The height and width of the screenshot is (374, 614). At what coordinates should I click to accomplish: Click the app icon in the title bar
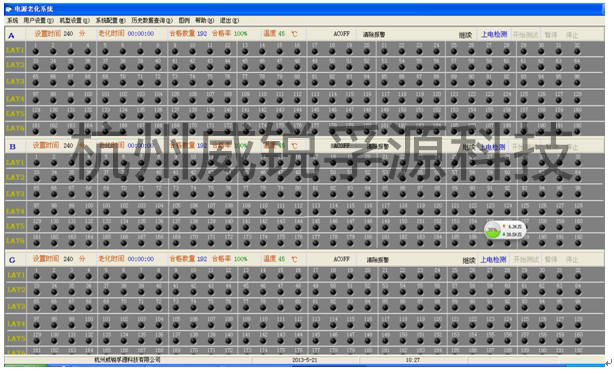[9, 9]
